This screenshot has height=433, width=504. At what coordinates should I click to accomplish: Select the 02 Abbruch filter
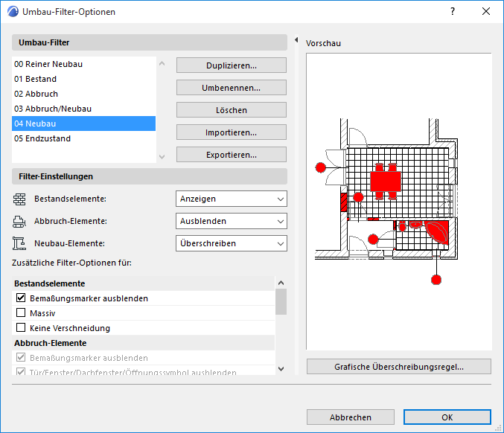(83, 94)
